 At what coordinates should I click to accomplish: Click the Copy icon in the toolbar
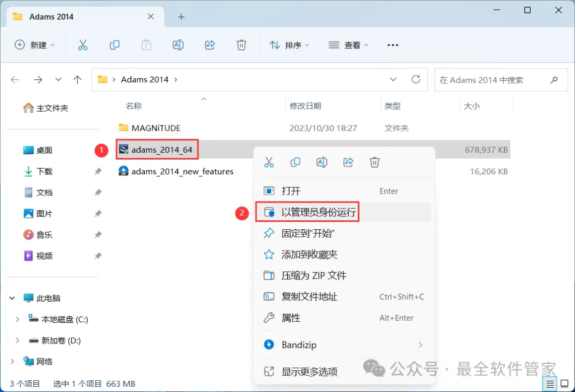pos(114,45)
